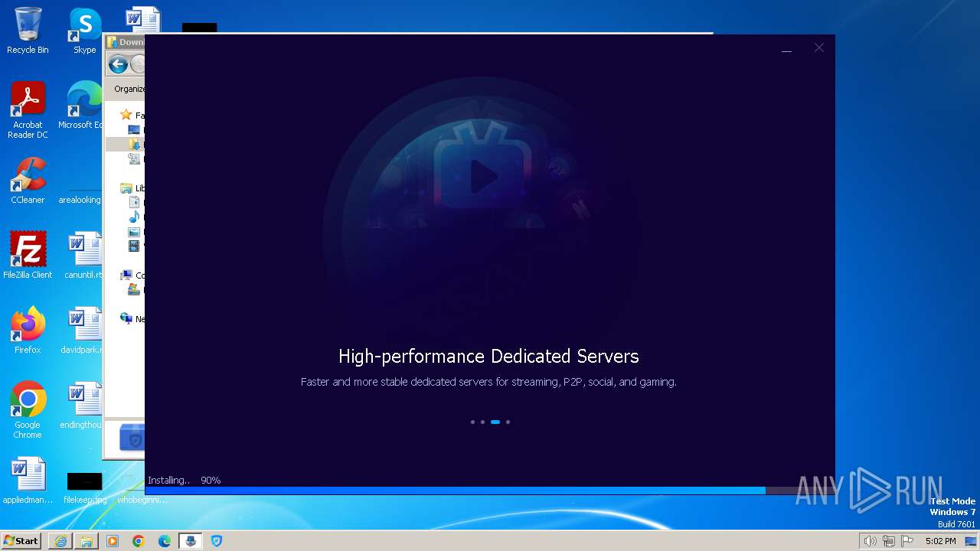Screen dimensions: 980x551
Task: Go to the second slide dot
Action: (482, 422)
